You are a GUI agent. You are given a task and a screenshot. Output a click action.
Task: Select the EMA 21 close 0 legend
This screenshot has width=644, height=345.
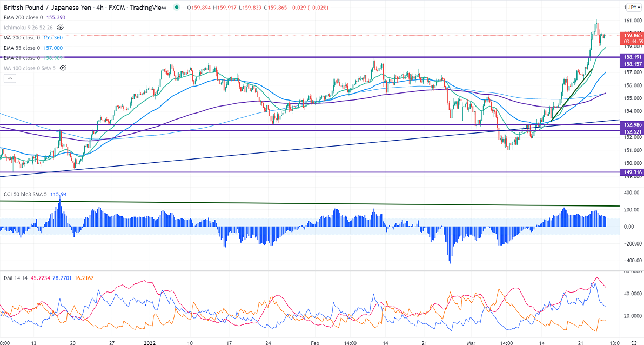(22, 58)
